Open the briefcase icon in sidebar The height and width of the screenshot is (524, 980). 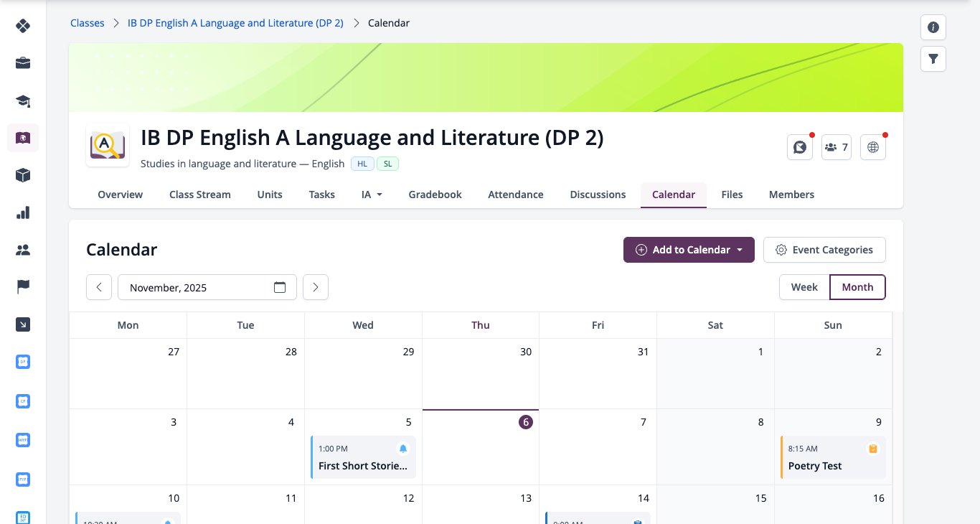coord(23,63)
